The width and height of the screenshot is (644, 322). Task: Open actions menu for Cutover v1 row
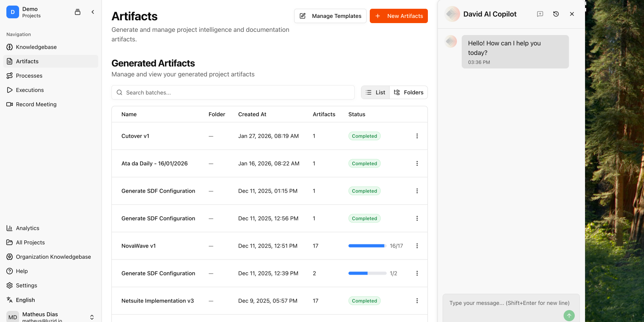pyautogui.click(x=417, y=136)
